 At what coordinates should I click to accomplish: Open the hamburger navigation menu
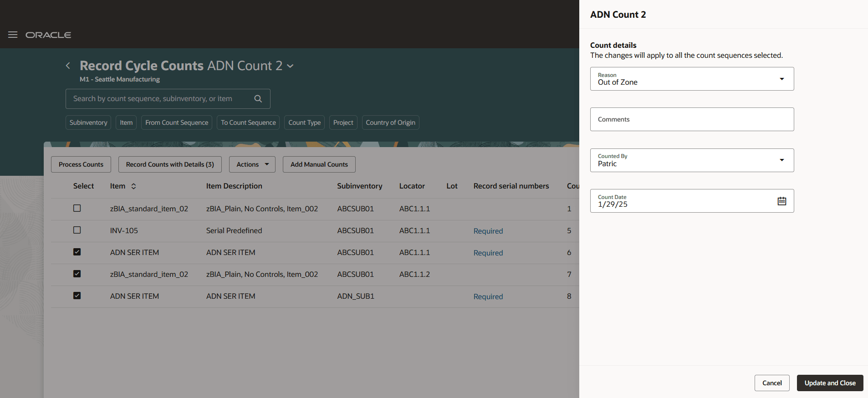[13, 35]
